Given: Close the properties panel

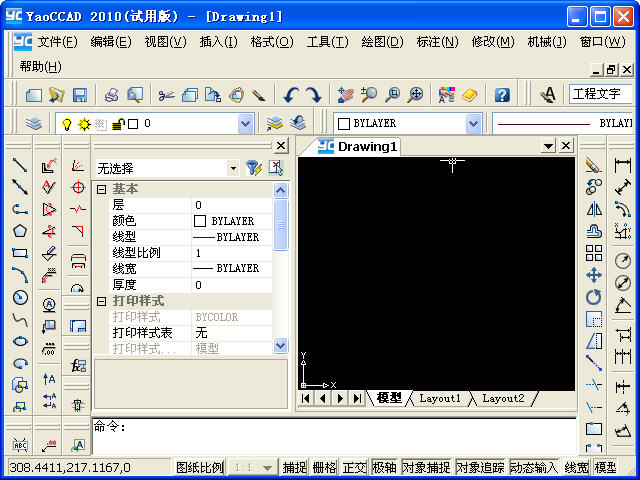Looking at the screenshot, I should [x=281, y=146].
